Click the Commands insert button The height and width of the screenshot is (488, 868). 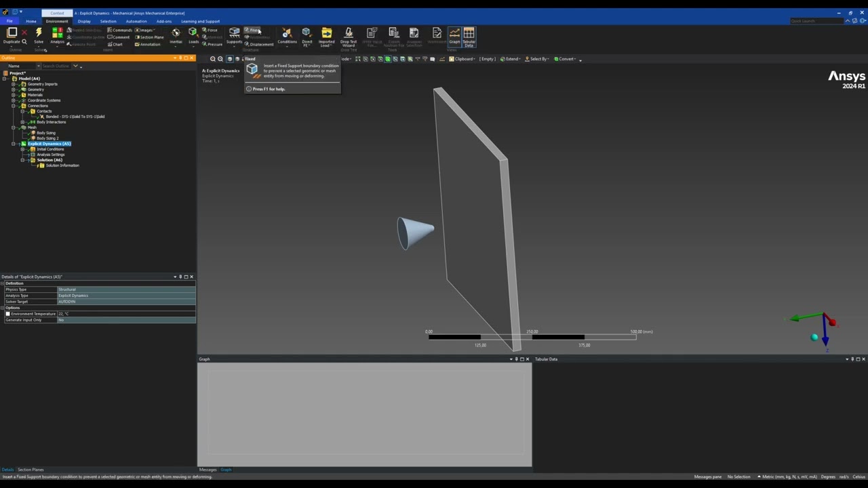coord(120,30)
